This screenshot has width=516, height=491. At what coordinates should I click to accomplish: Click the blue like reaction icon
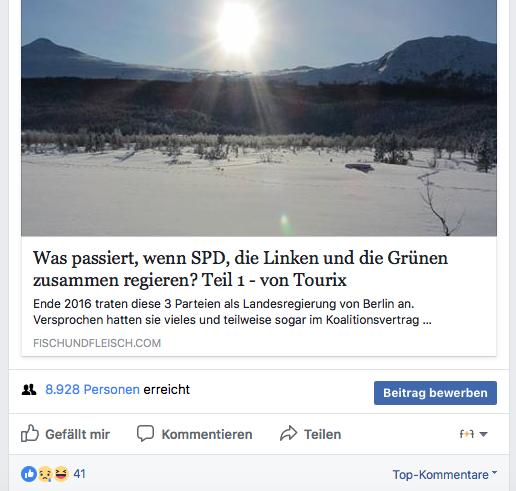pos(29,474)
